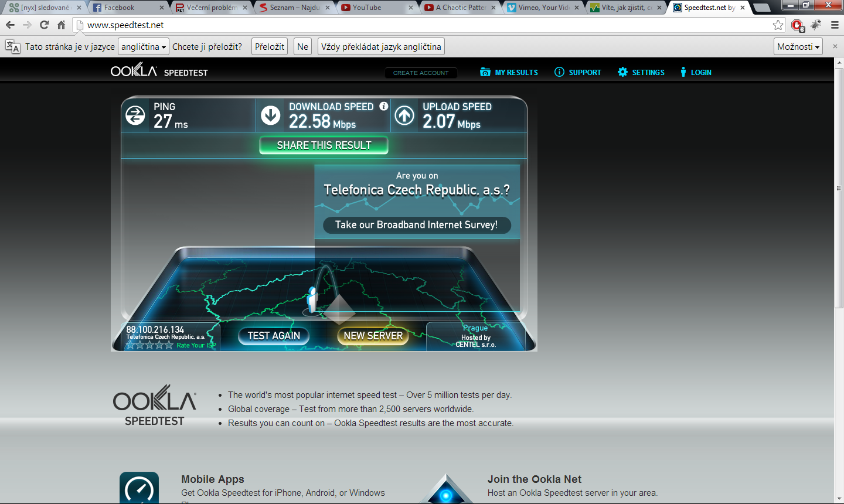Click the 22.58 Mbps download result
This screenshot has width=844, height=504.
322,121
